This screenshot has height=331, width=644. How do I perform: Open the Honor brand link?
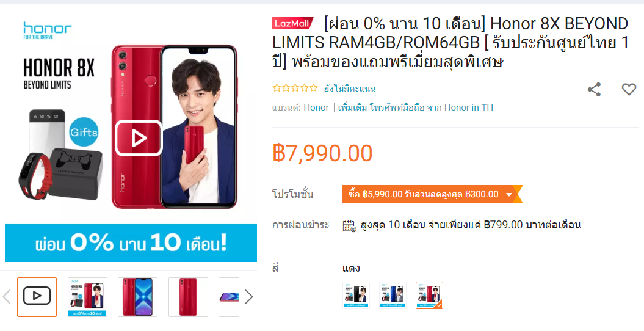316,107
